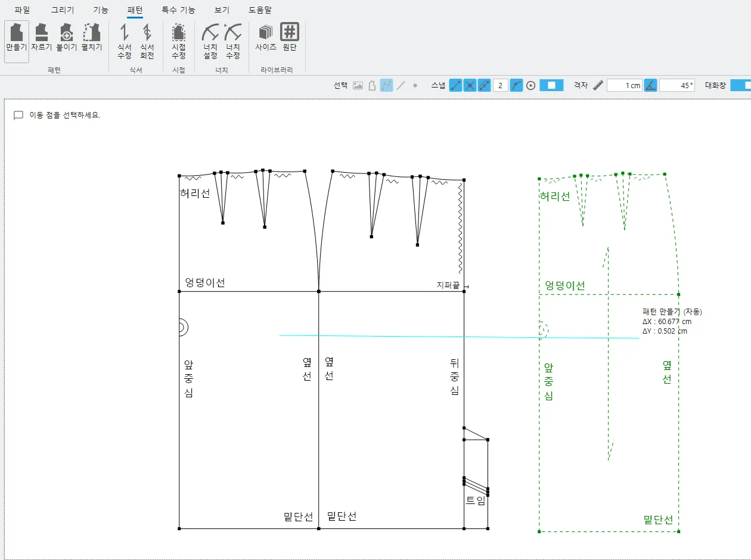The width and height of the screenshot is (751, 560).
Task: Open the 식서 수정 grainline edit tool
Action: [x=124, y=41]
